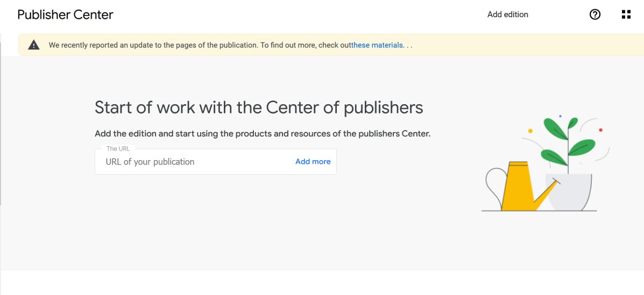Open the help question mark icon
The image size is (644, 295).
coord(595,15)
